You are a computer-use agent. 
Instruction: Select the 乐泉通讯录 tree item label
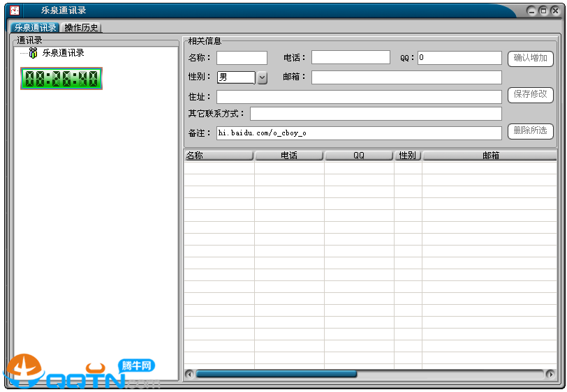[63, 53]
